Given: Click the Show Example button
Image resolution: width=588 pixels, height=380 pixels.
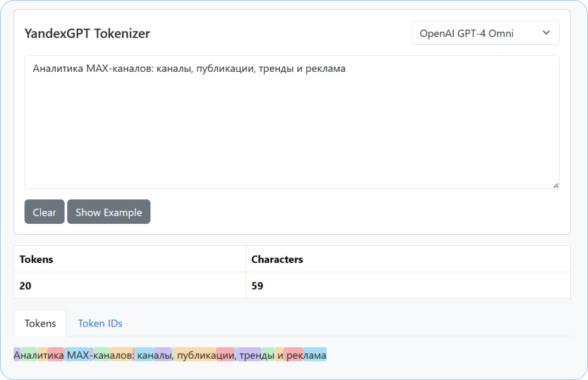Looking at the screenshot, I should point(109,212).
